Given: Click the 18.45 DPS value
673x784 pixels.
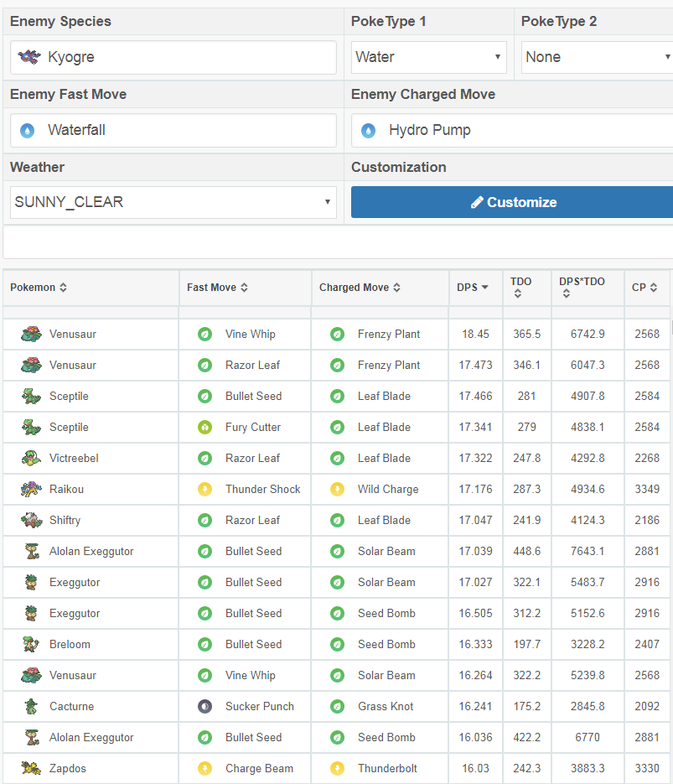Looking at the screenshot, I should click(x=476, y=335).
